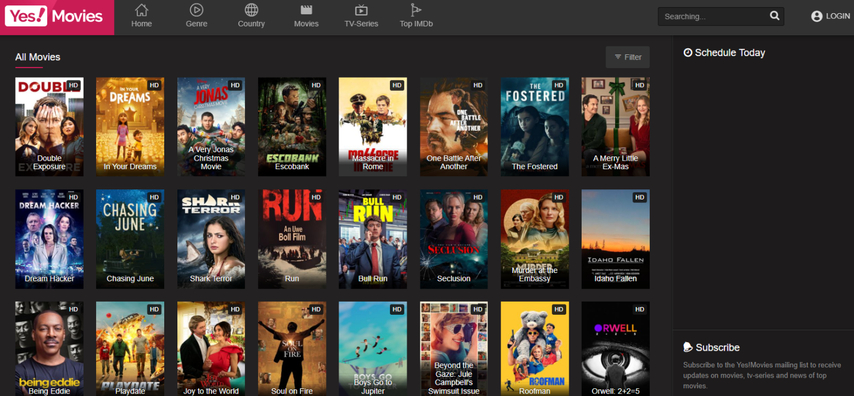854x396 pixels.
Task: Open Soul on Fire poster
Action: tap(292, 349)
